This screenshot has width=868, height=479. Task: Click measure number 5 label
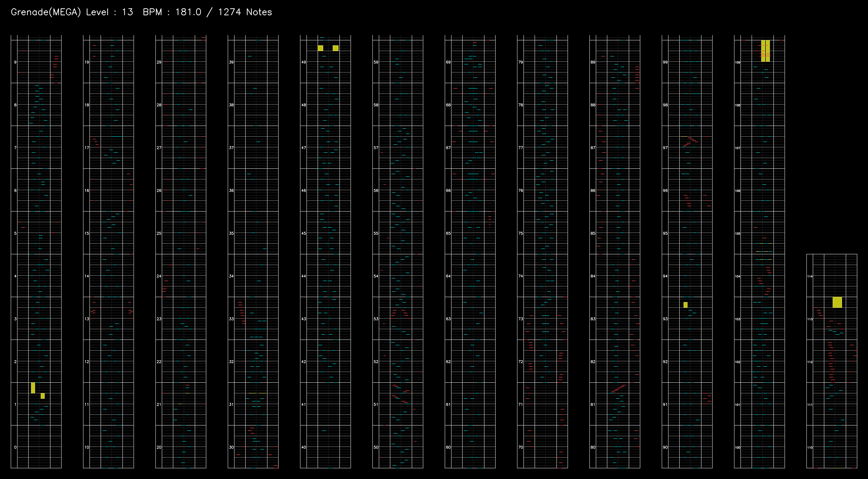(x=15, y=233)
